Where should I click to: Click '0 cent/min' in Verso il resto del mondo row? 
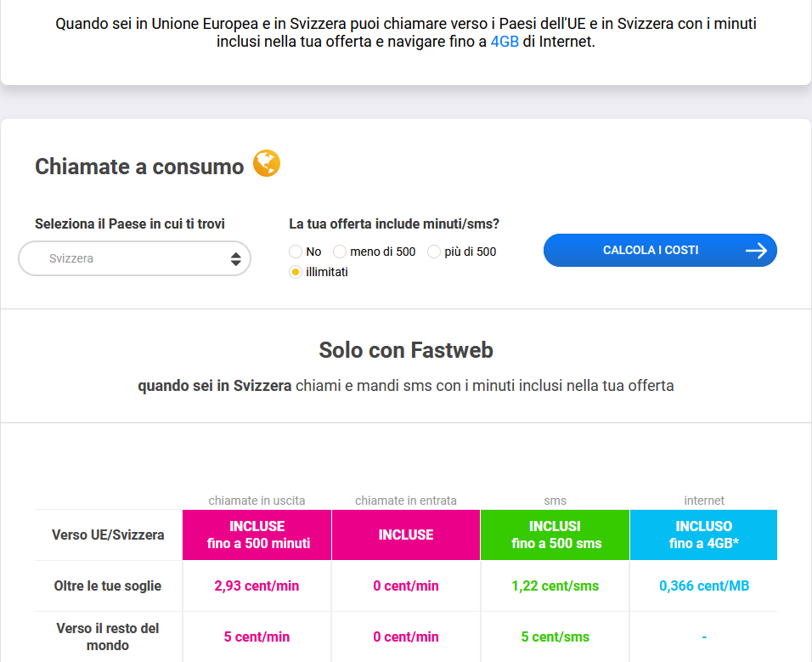tap(406, 637)
